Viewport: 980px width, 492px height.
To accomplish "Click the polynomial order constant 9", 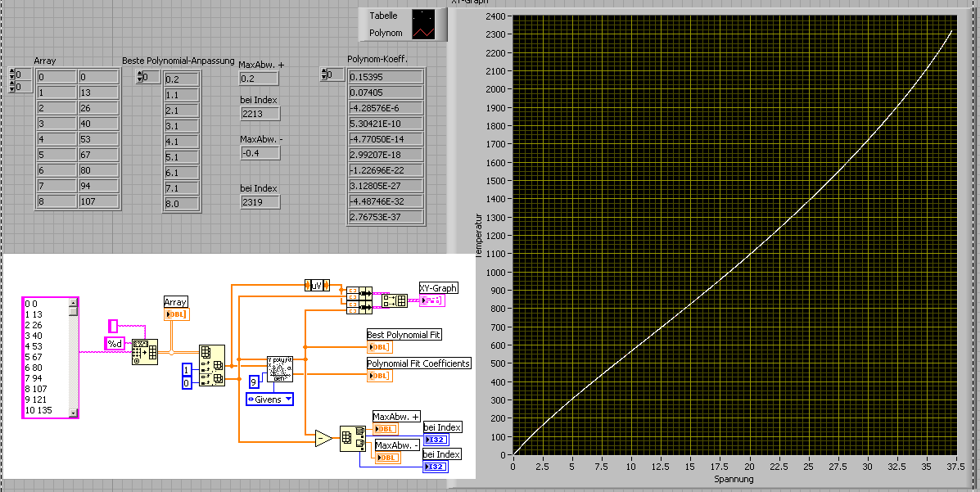I will pyautogui.click(x=255, y=381).
